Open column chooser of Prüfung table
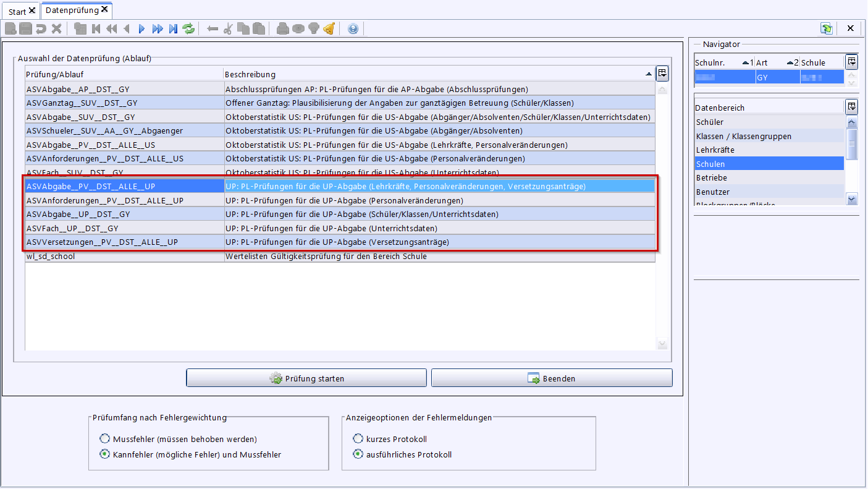This screenshot has height=489, width=868. pos(662,74)
